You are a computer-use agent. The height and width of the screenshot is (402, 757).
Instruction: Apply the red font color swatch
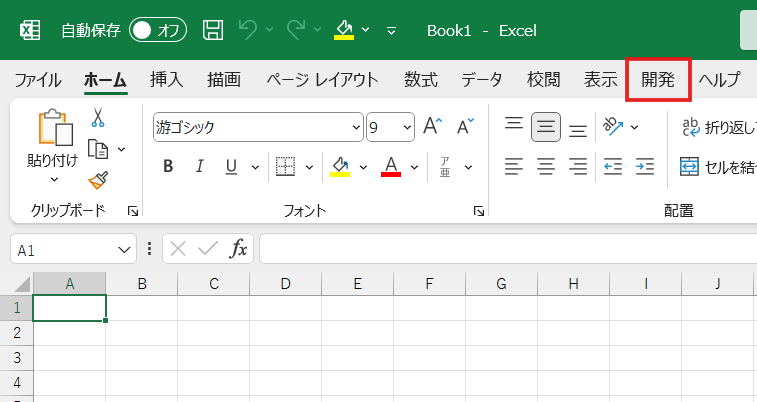pos(391,166)
